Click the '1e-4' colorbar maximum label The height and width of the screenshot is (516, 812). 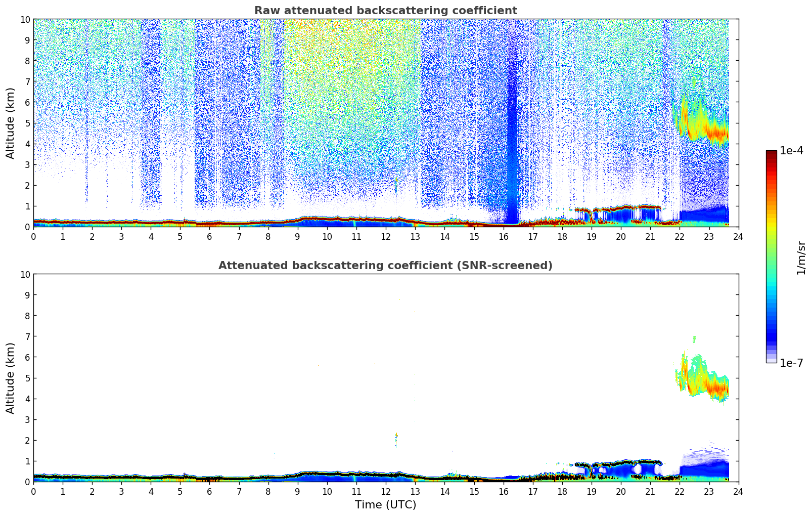tap(791, 151)
